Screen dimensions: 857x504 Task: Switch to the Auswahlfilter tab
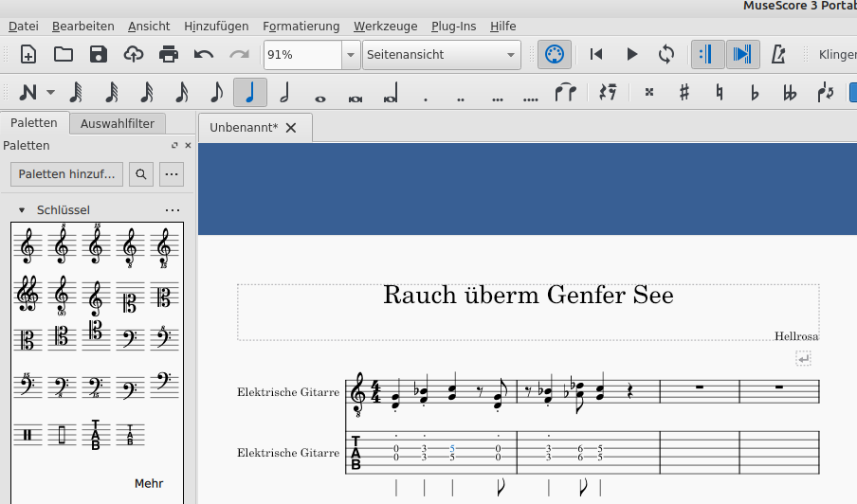[118, 124]
